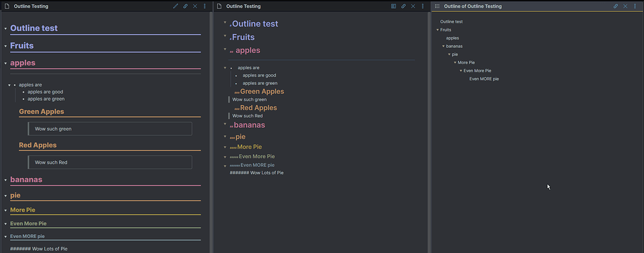This screenshot has width=644, height=253.
Task: Fold 'apples' heading in middle editor
Action: pyautogui.click(x=225, y=49)
